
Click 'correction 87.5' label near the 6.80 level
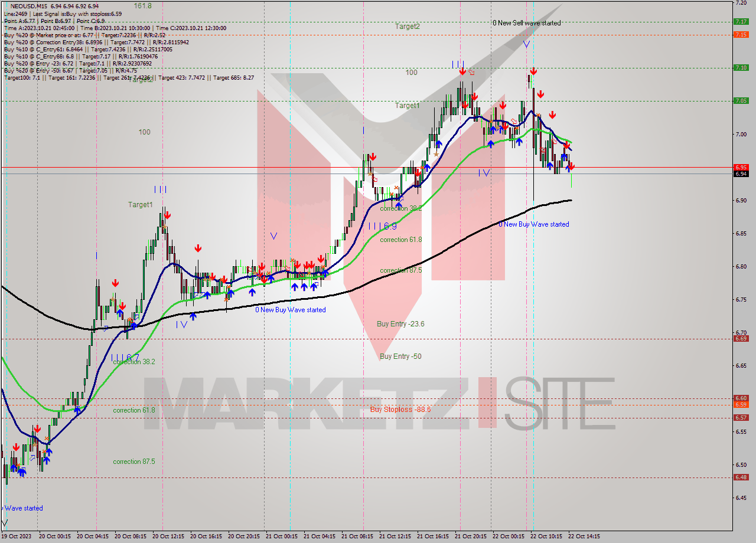(x=402, y=270)
